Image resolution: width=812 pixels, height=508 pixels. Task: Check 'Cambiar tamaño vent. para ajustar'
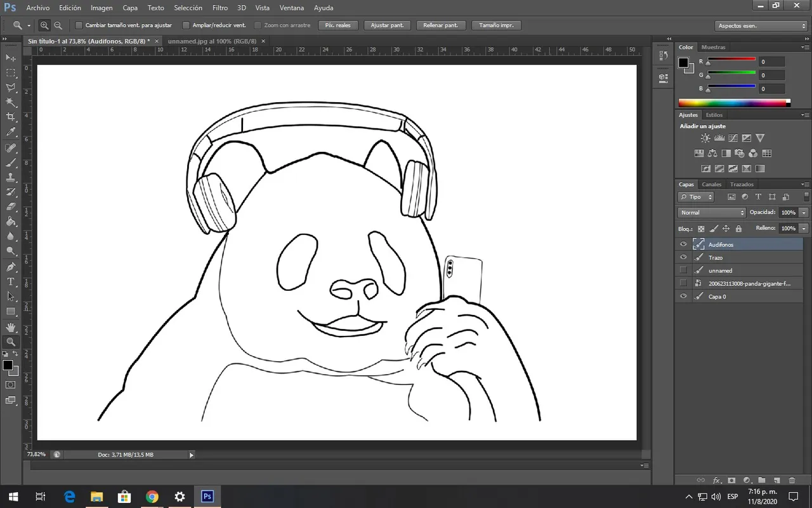[x=79, y=25]
